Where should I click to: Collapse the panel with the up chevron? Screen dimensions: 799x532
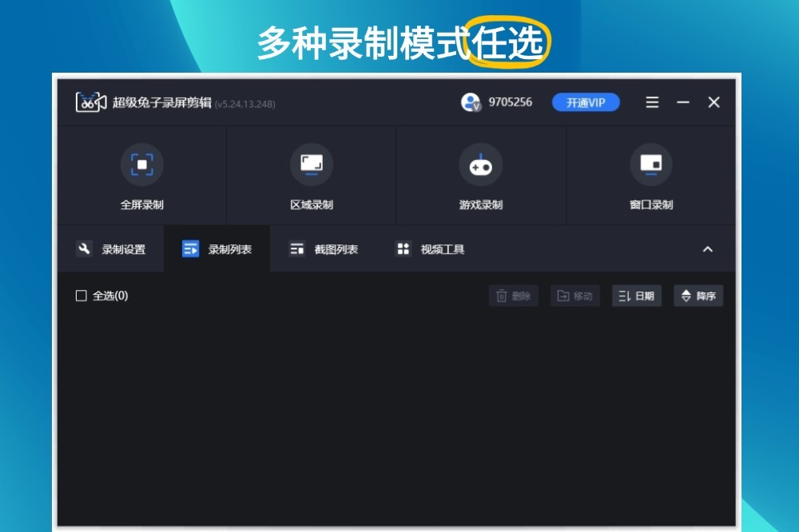[x=707, y=249]
